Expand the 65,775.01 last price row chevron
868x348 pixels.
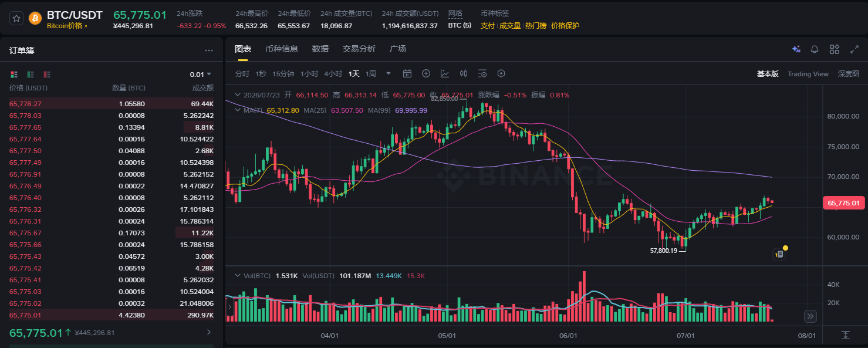point(210,333)
